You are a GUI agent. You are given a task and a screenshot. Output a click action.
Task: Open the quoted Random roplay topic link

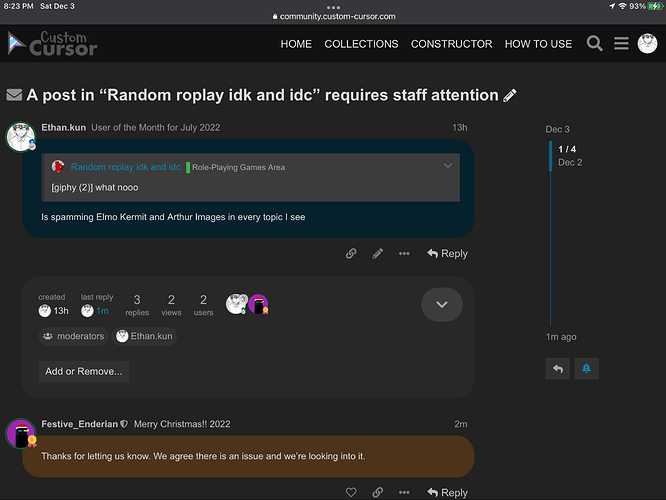coord(125,167)
